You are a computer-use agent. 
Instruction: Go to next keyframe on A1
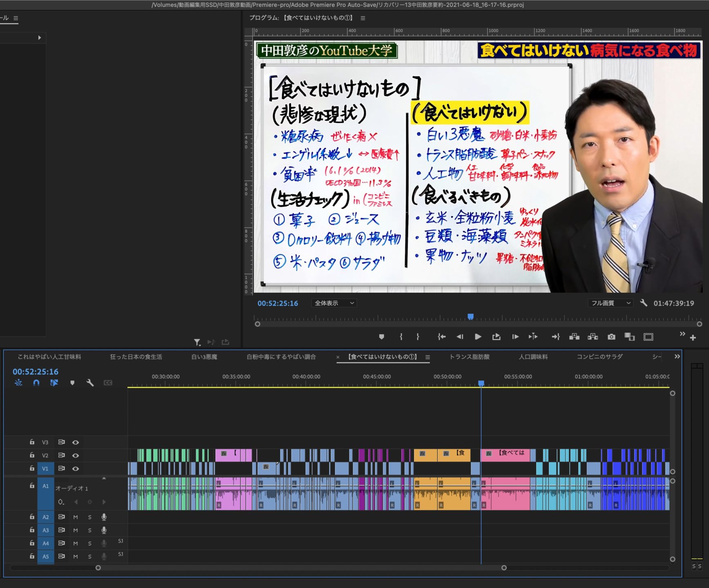coord(104,502)
